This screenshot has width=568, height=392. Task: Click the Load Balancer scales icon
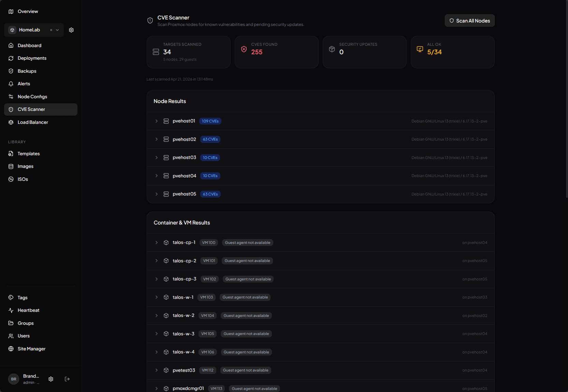[11, 122]
